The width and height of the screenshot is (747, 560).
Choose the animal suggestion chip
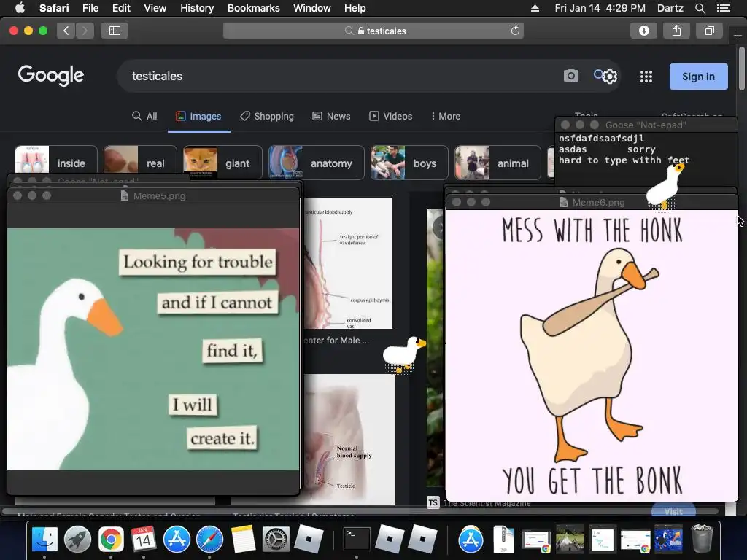point(498,163)
